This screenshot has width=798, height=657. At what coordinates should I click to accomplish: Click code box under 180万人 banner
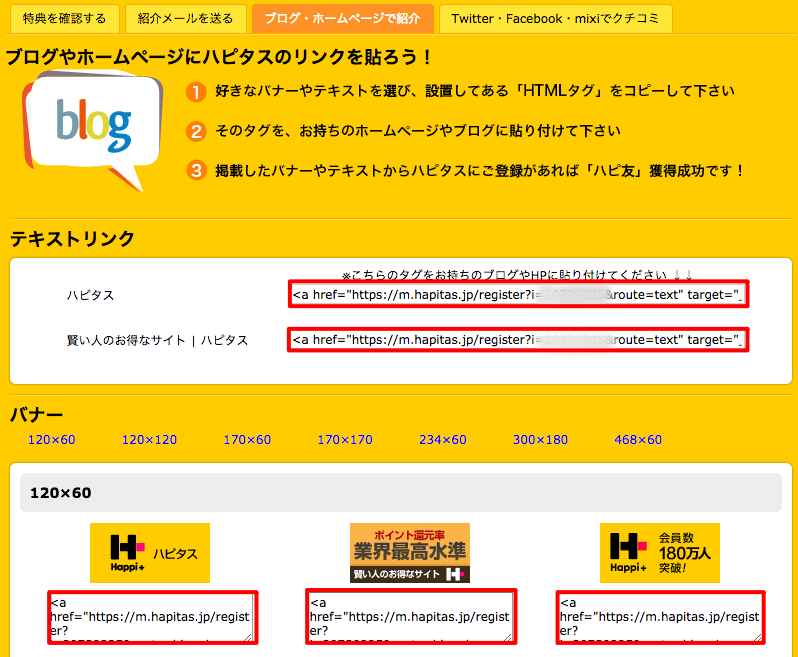(661, 617)
